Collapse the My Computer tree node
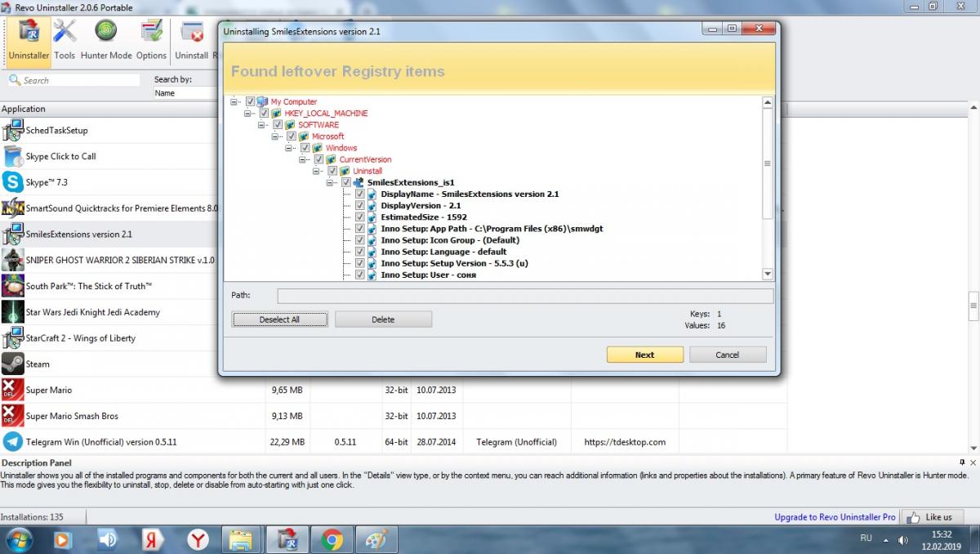 point(234,102)
